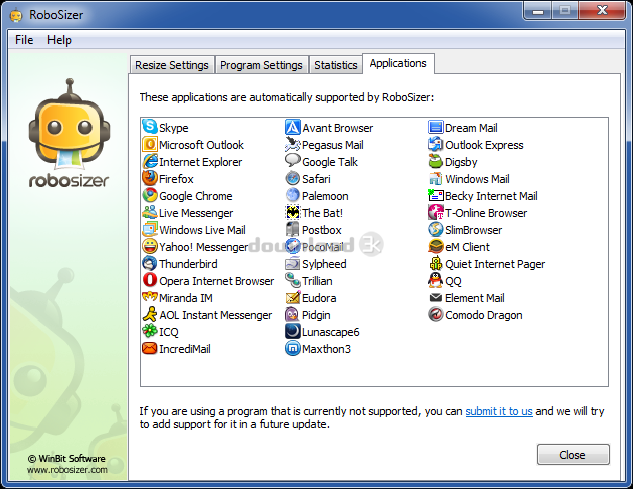
Task: Select the Element Mail envelope icon
Action: click(436, 297)
